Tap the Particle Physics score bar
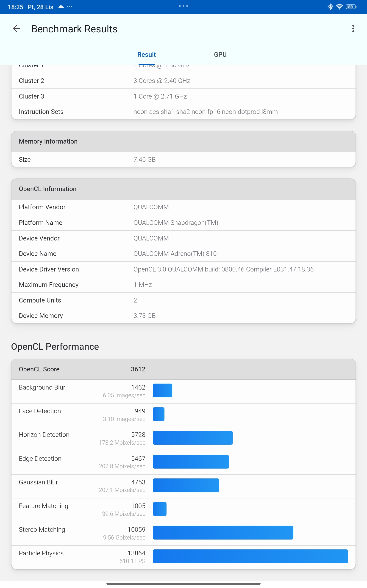367x588 pixels. click(250, 556)
